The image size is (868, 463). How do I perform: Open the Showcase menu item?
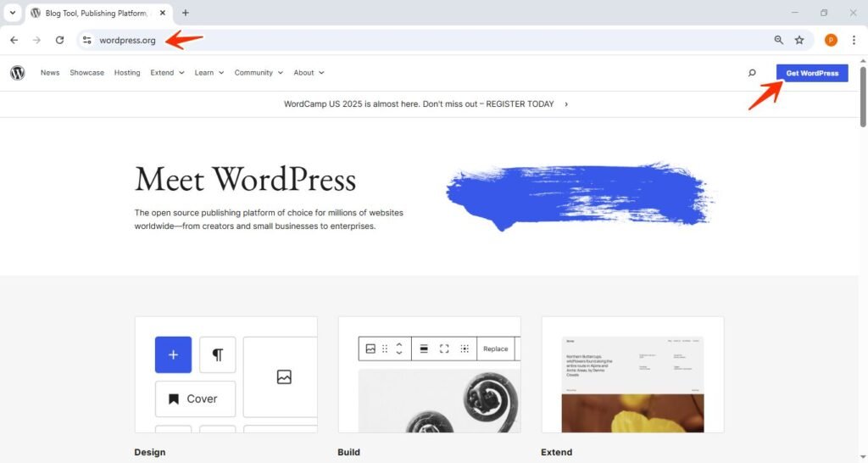(x=86, y=73)
